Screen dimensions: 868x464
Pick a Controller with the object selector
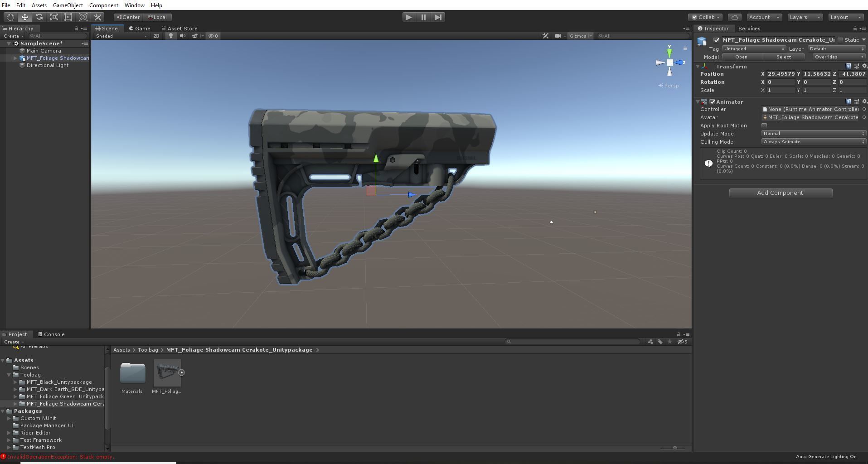[864, 109]
